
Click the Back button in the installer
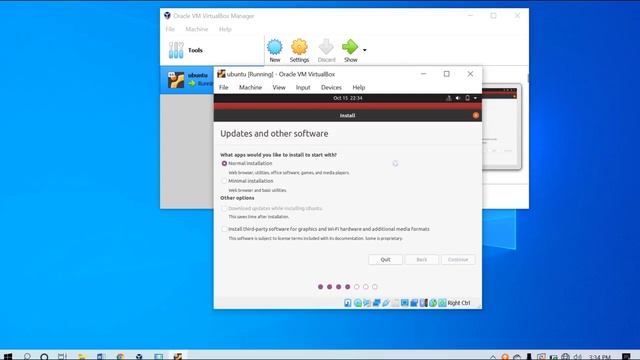(x=422, y=260)
